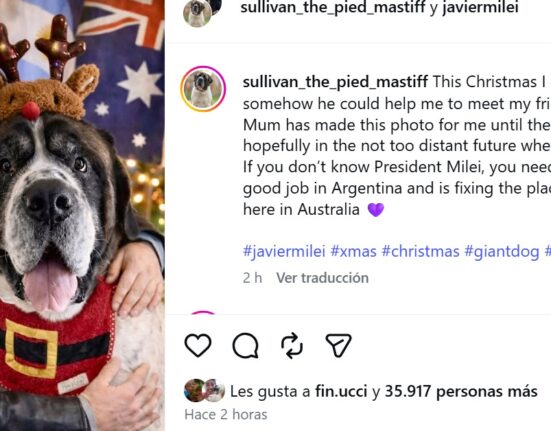Share post with paper plane icon
Image resolution: width=551 pixels, height=431 pixels.
[x=338, y=345]
